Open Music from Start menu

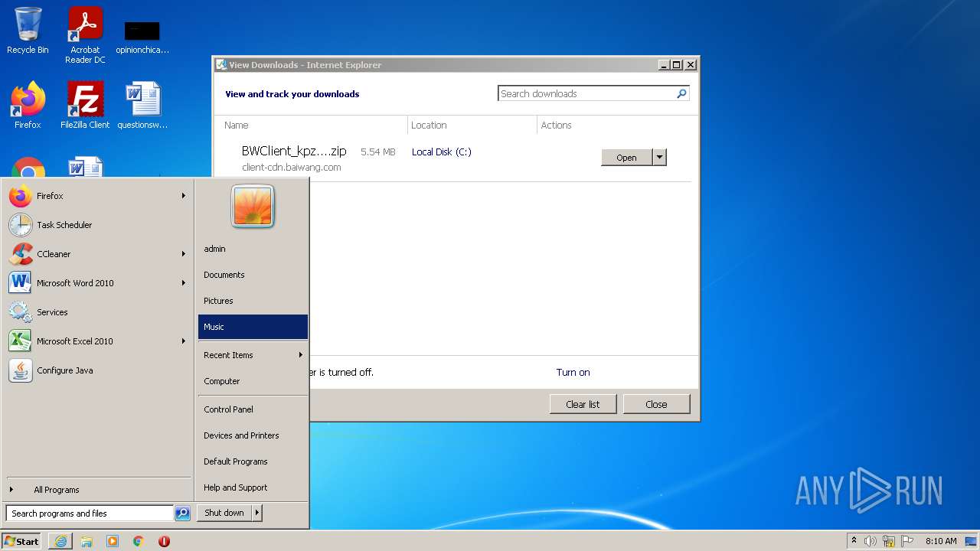[x=253, y=327]
